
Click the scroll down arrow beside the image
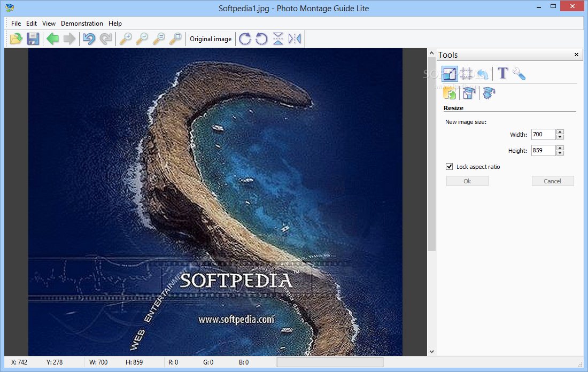click(x=431, y=351)
